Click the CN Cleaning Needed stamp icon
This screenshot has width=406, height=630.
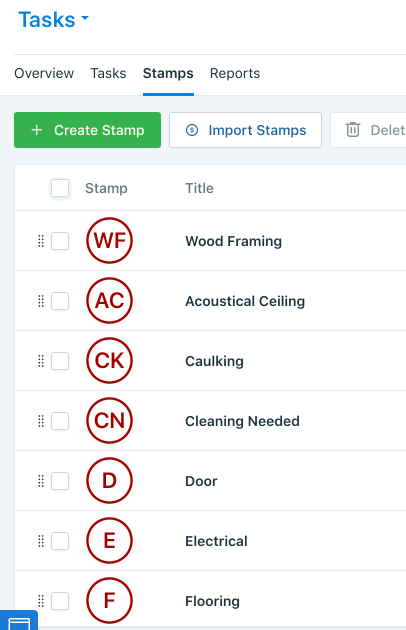click(x=109, y=421)
